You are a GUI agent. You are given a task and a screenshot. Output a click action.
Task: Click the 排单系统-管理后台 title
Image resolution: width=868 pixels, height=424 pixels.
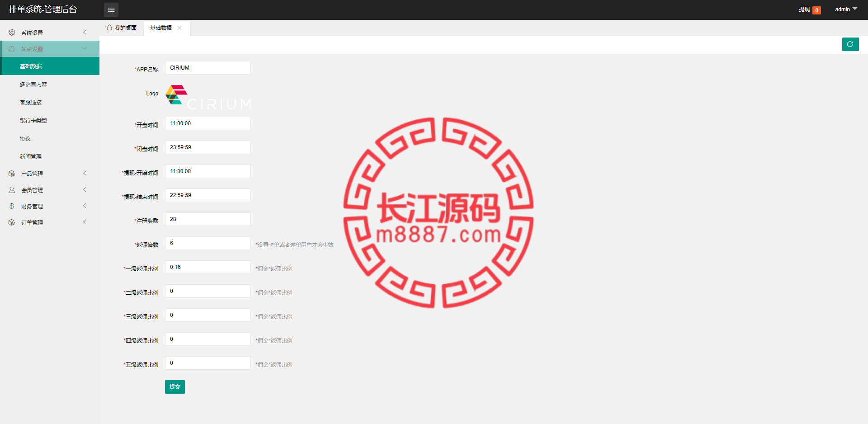pyautogui.click(x=43, y=9)
